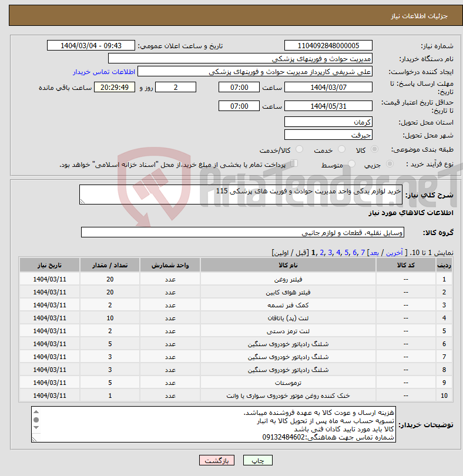This screenshot has width=463, height=476.
Task: Click the شماره نیاز number field
Action: pyautogui.click(x=328, y=45)
